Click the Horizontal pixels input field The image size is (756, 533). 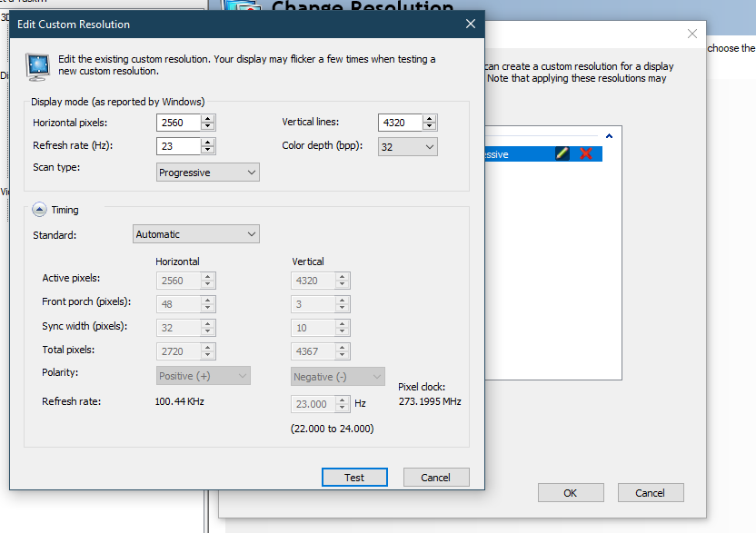tap(178, 123)
